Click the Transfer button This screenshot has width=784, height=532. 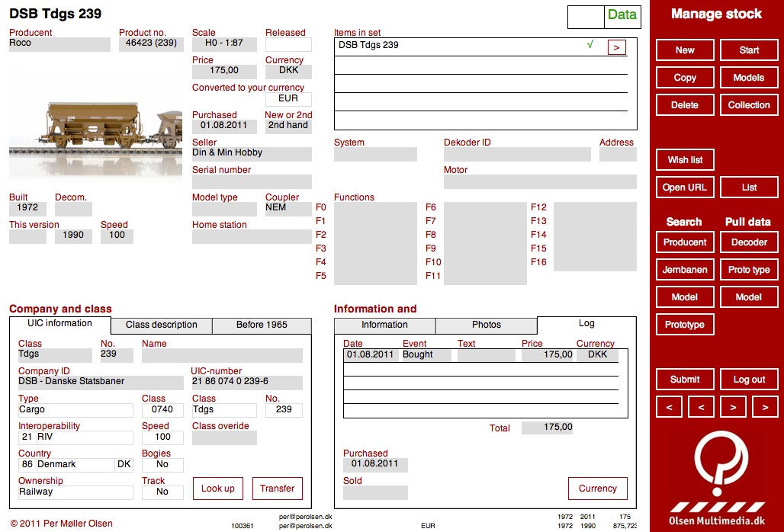(x=278, y=489)
